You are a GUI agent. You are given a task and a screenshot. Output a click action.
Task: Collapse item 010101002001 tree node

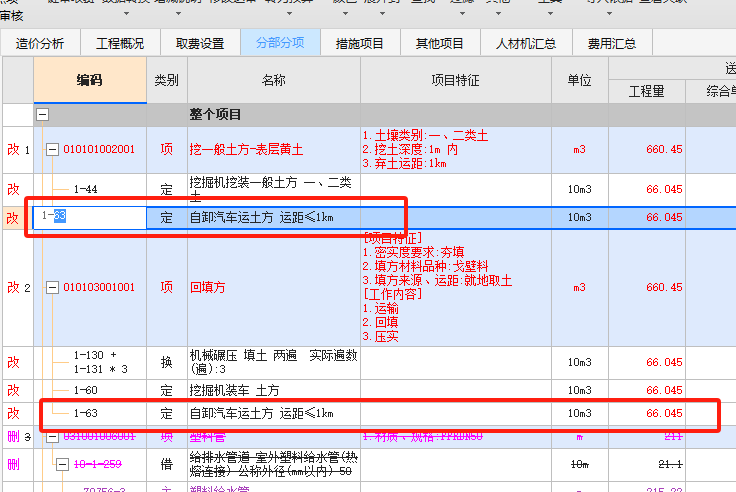tap(52, 150)
